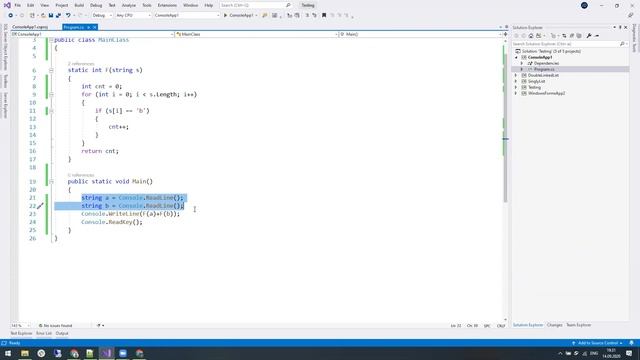Click the Solution Explorer search magnifier icon

(x=622, y=44)
